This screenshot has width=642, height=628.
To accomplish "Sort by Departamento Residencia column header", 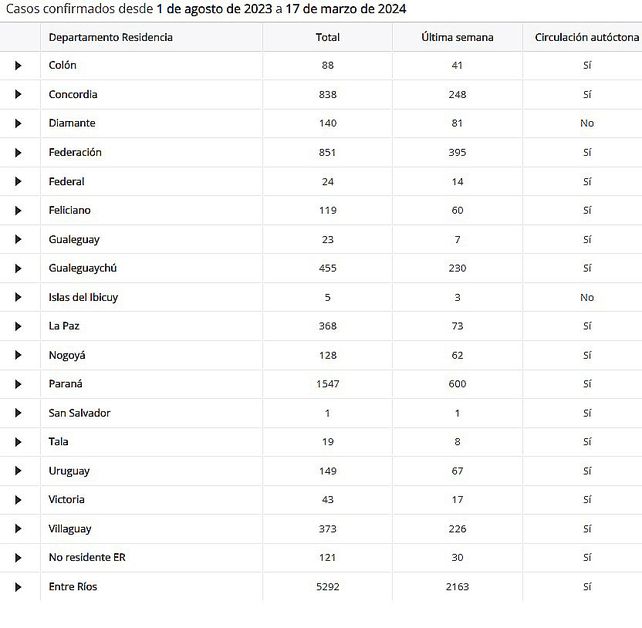I will click(111, 37).
